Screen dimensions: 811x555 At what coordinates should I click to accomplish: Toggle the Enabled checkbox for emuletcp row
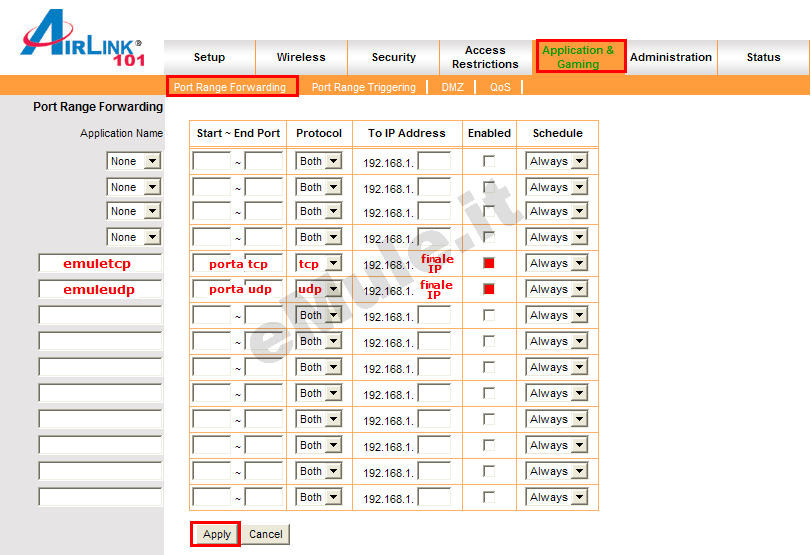click(x=489, y=263)
